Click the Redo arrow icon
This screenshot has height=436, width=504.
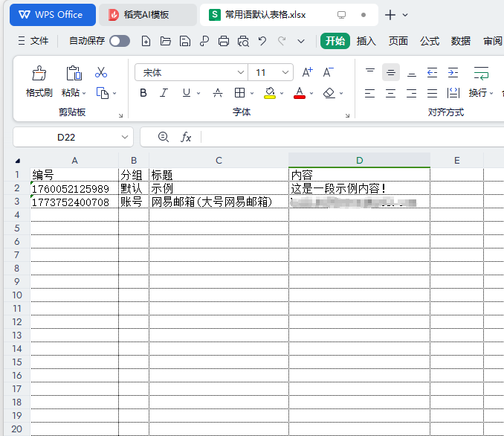click(282, 41)
